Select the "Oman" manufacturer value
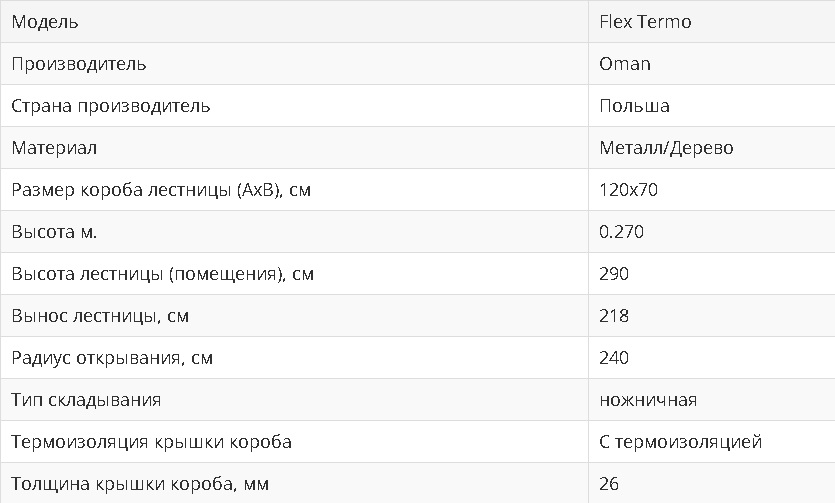Viewport: 835px width, 503px height. click(625, 64)
